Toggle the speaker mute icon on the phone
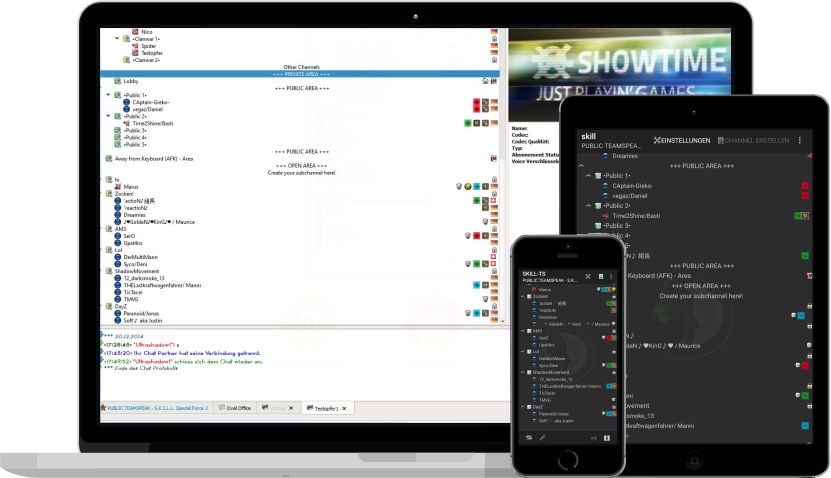The image size is (831, 478). click(x=594, y=438)
